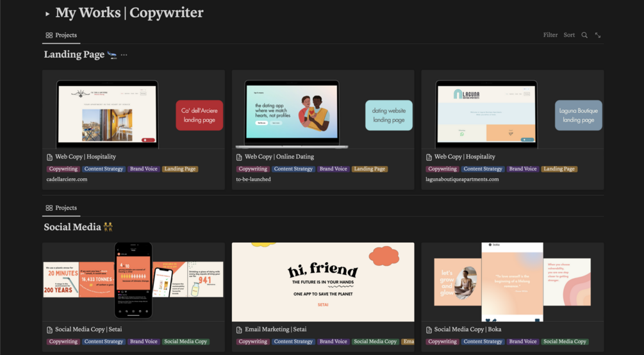Click the page icon beside Email Marketing | Setai
The image size is (644, 355).
pyautogui.click(x=239, y=330)
